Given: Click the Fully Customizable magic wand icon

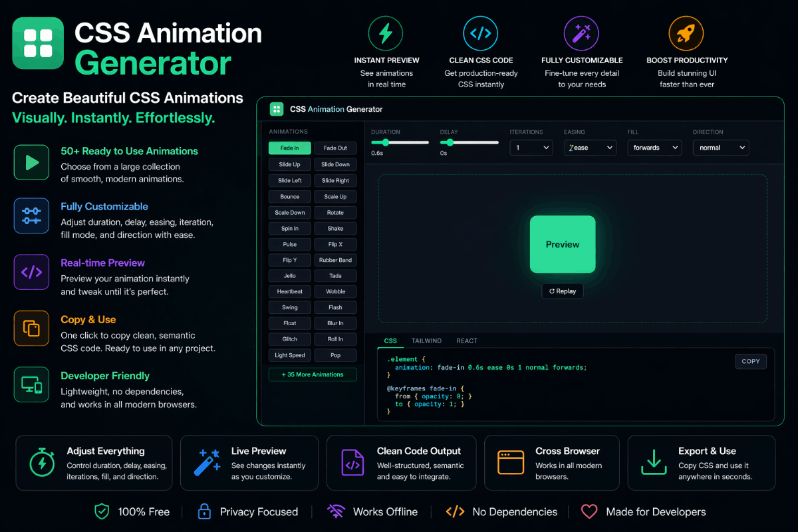Looking at the screenshot, I should (582, 33).
